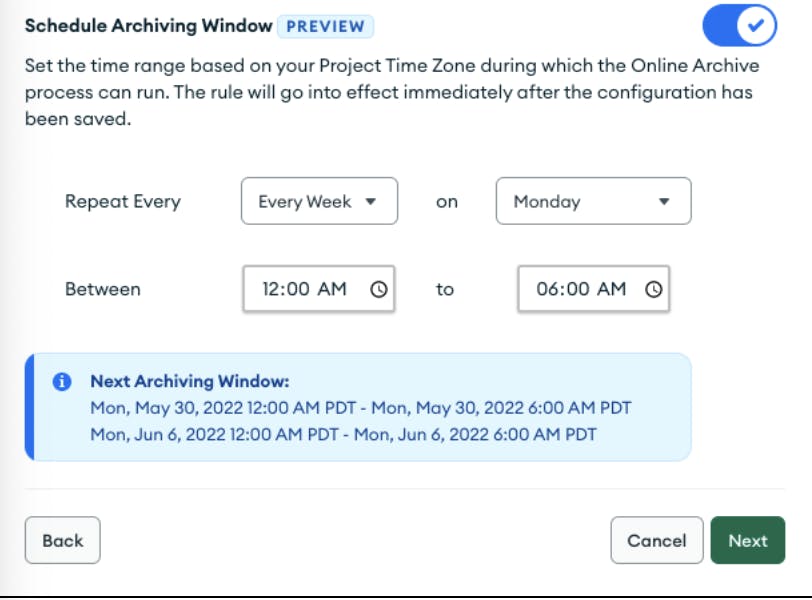Click the 06:00 AM end time value
Viewport: 812px width, 600px height.
(x=581, y=289)
